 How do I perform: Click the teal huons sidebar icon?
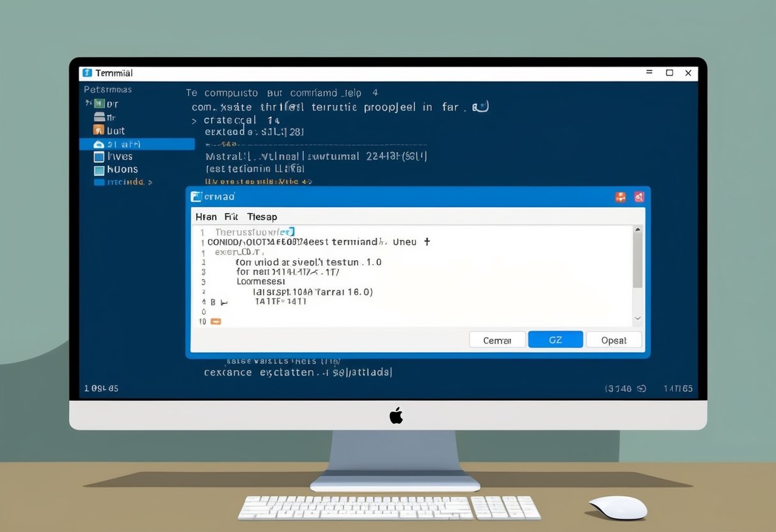click(99, 169)
